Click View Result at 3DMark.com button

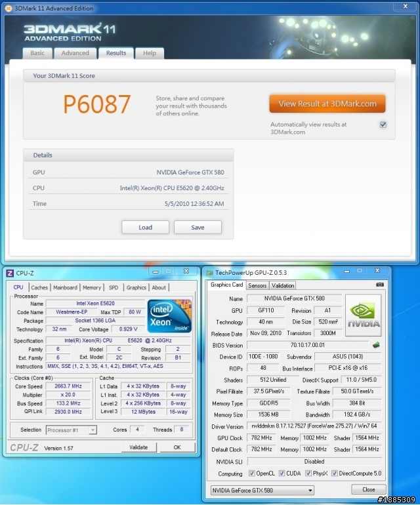(327, 104)
